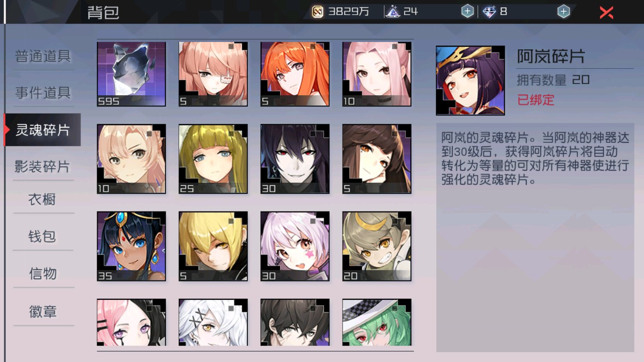Open the 普通道具 tab
The image size is (644, 362).
[x=43, y=56]
